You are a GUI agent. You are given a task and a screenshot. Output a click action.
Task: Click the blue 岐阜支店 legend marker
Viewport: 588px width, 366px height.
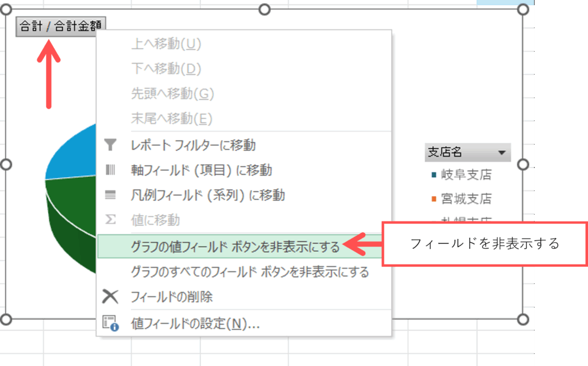(434, 175)
